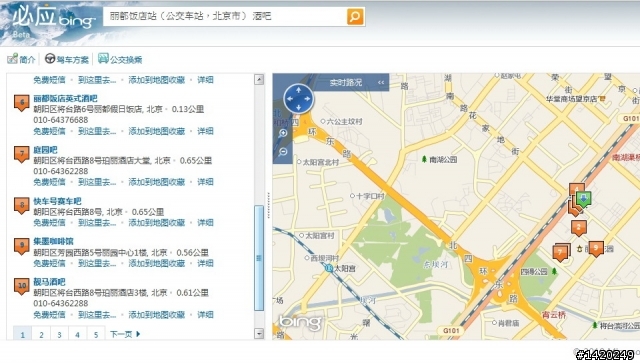
Task: Click the results list scrollbar thumb
Action: [x=259, y=258]
